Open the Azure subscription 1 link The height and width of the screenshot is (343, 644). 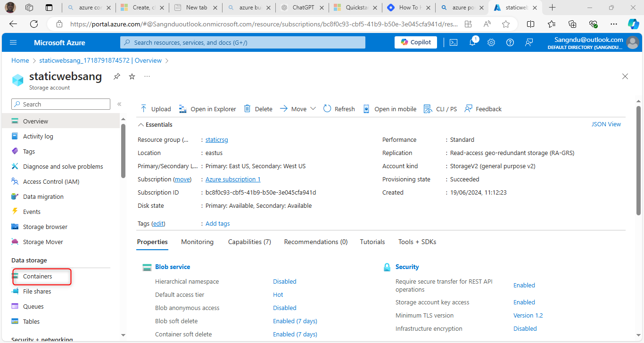tap(233, 180)
